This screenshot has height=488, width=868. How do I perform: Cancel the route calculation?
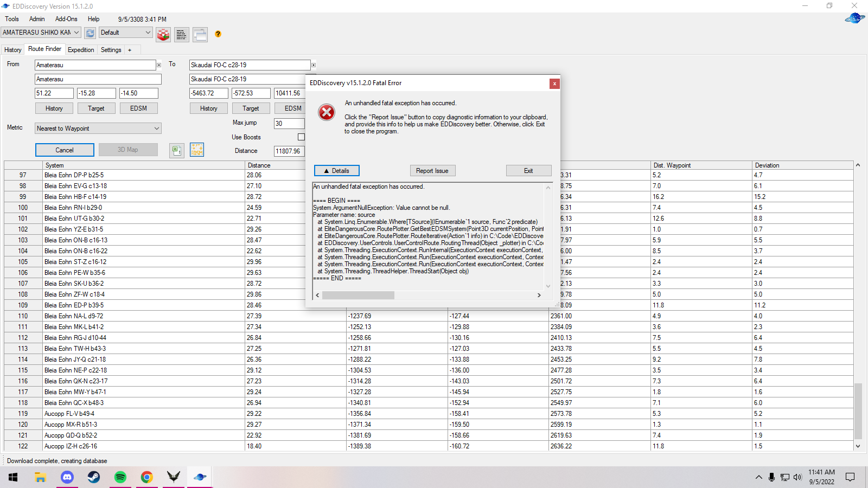click(x=64, y=150)
